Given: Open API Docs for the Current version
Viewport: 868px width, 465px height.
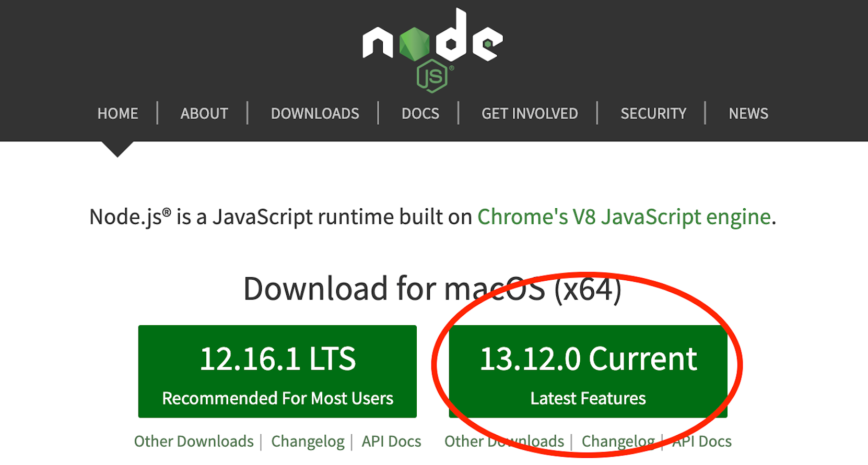Looking at the screenshot, I should coord(701,442).
